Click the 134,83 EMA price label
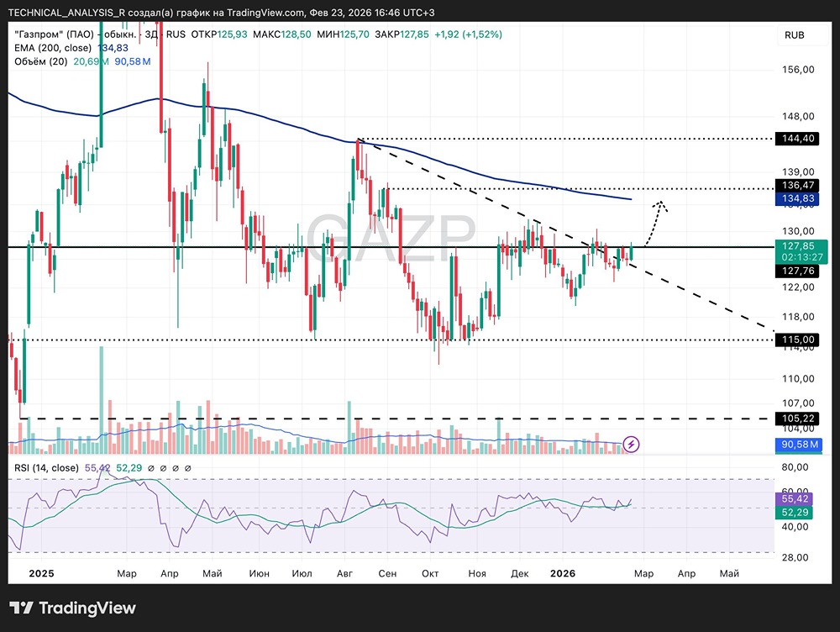The height and width of the screenshot is (632, 840). (798, 199)
